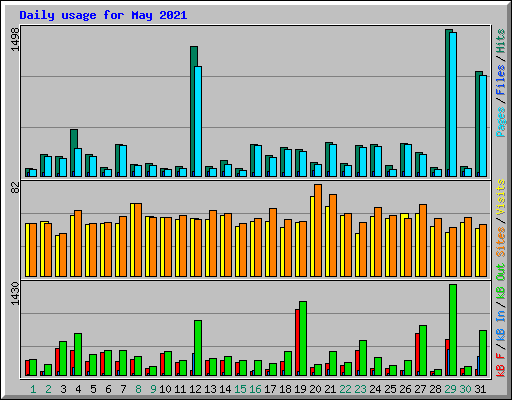Click the day 31 cyan files bar

tap(483, 126)
